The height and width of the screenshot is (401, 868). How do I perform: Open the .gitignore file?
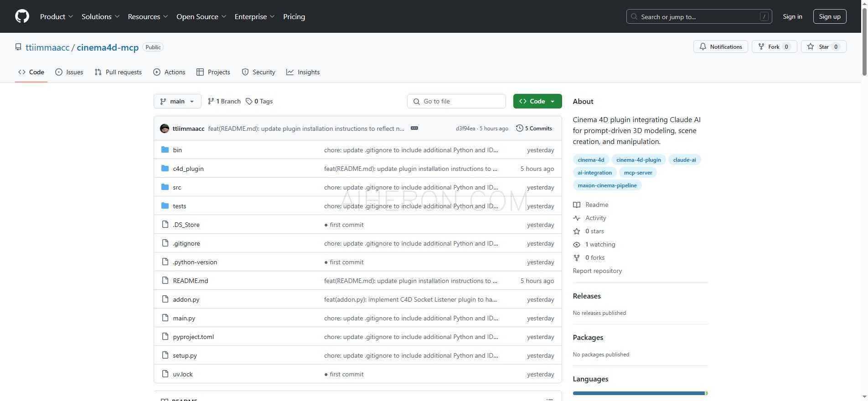[x=186, y=243]
